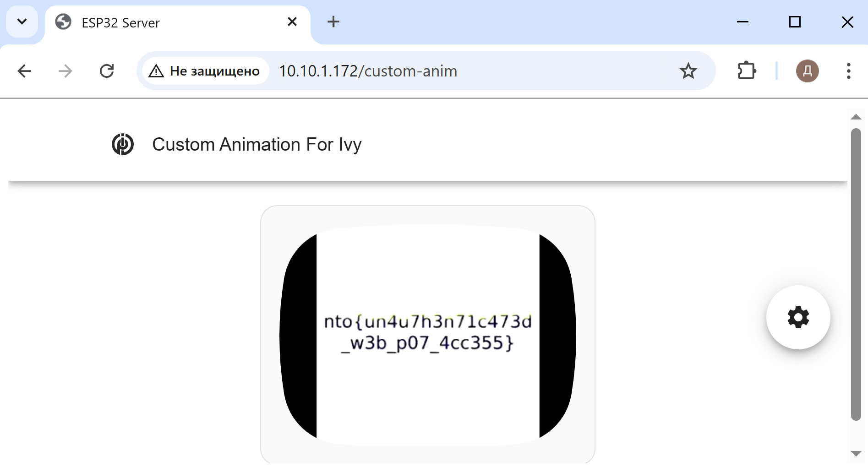Click the 'Не защищено' security indicator
Image resolution: width=868 pixels, height=467 pixels.
[205, 71]
